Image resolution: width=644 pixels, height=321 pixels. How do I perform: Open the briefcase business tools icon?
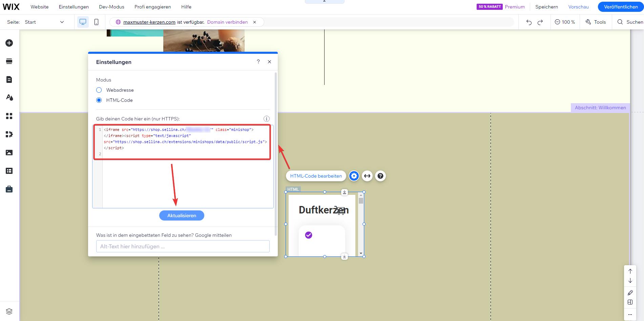coord(9,189)
